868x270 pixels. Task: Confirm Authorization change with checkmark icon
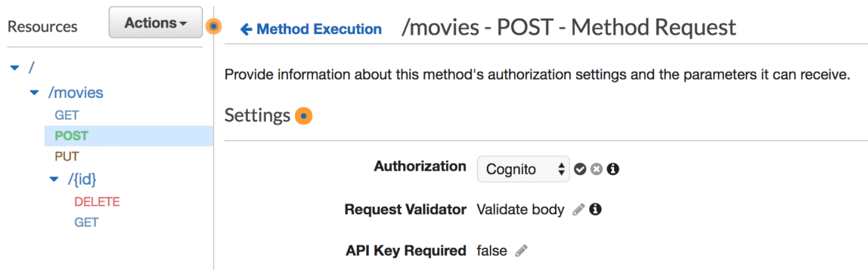pos(579,169)
